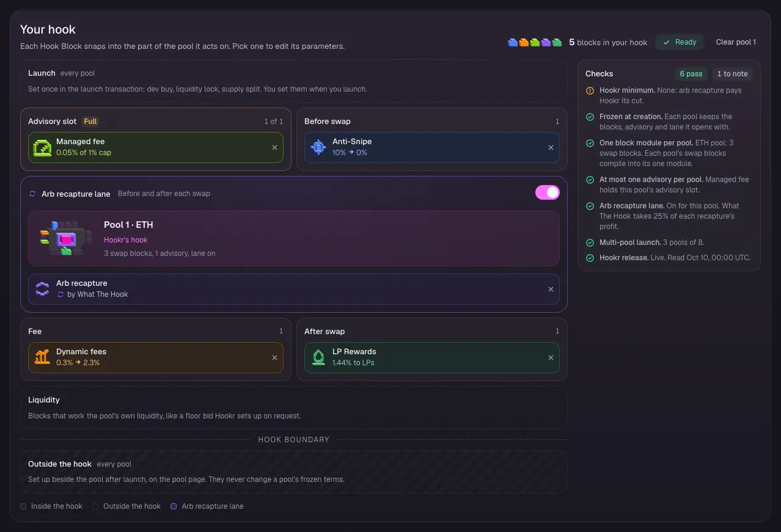Click the 'Full' badge on Advisory slot

click(x=90, y=122)
